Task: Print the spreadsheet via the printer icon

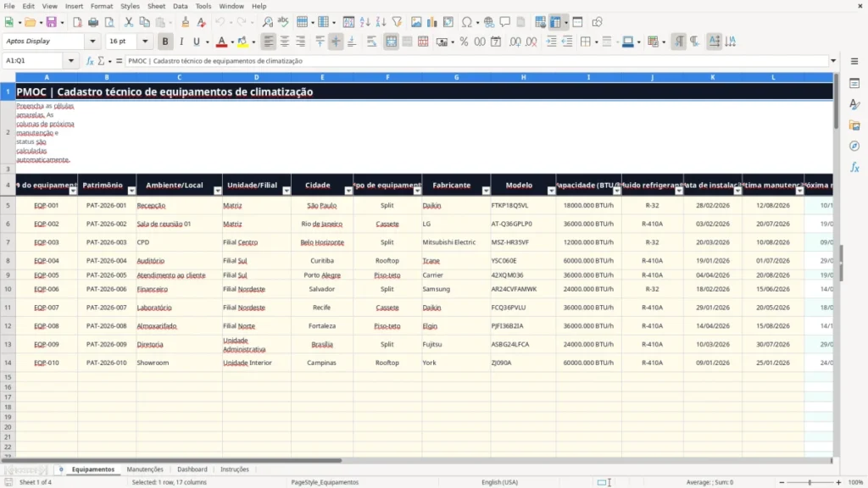Action: [93, 22]
